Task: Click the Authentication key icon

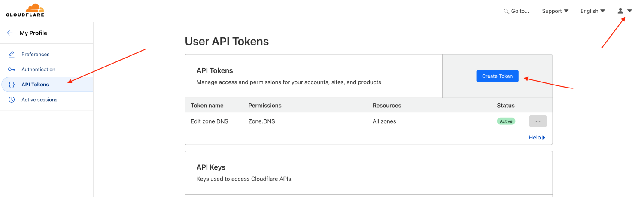Action: tap(12, 70)
